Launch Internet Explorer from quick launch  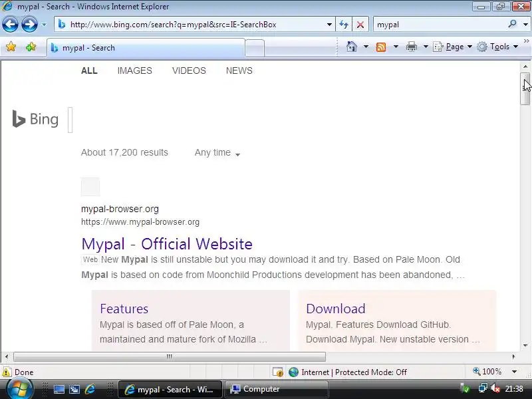click(x=90, y=389)
